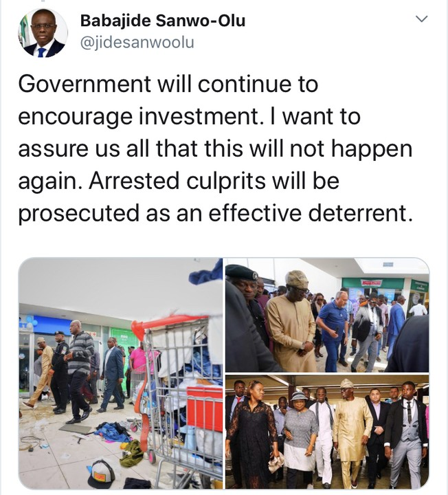Open the @jidesanwoolu handle link

pos(137,43)
